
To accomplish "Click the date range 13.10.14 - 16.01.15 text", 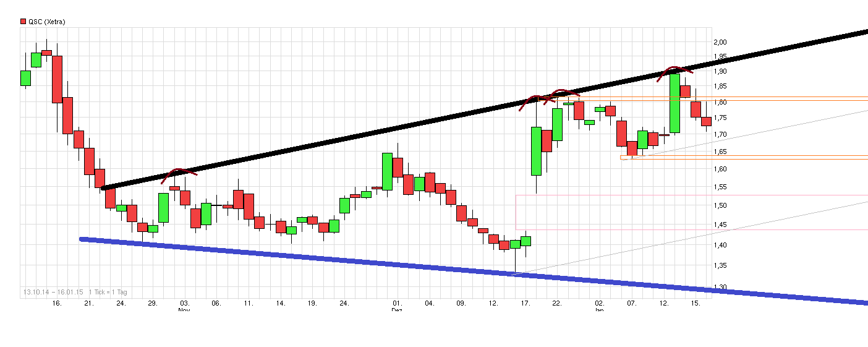I will coord(53,292).
